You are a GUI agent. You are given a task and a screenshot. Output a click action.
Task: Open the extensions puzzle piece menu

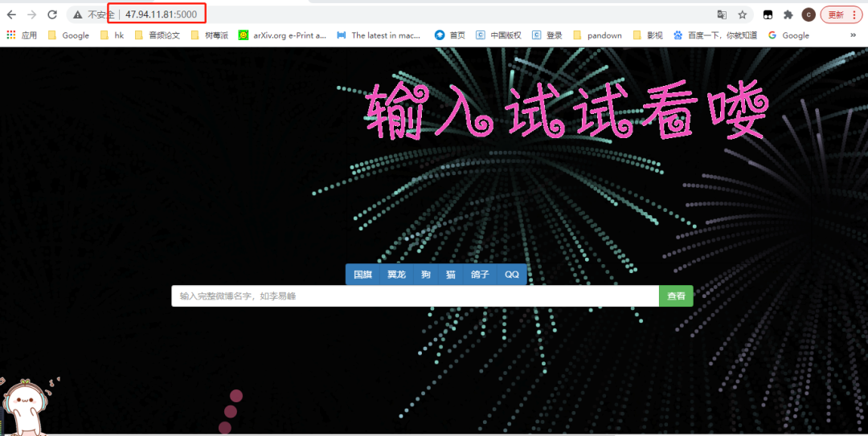tap(788, 15)
